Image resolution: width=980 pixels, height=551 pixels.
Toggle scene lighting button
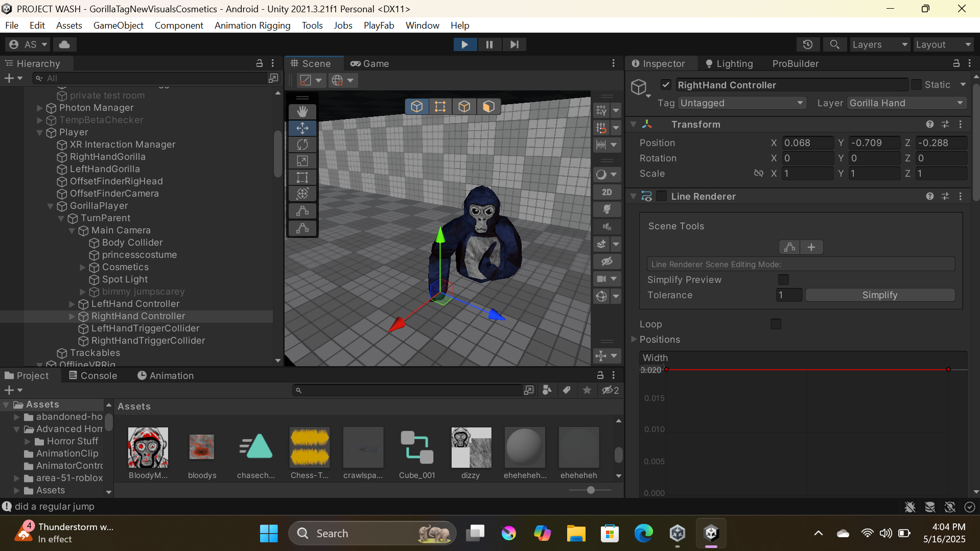(607, 209)
